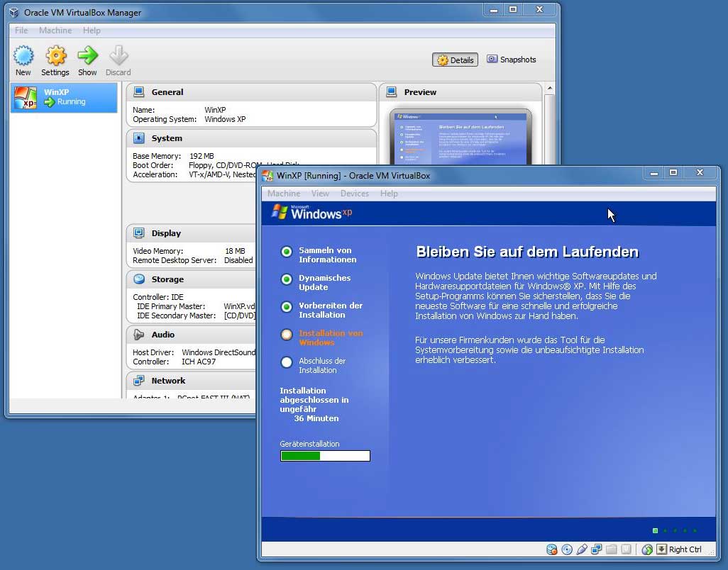Click the Storage section disk icon
Image resolution: width=728 pixels, height=570 pixels.
pos(139,279)
